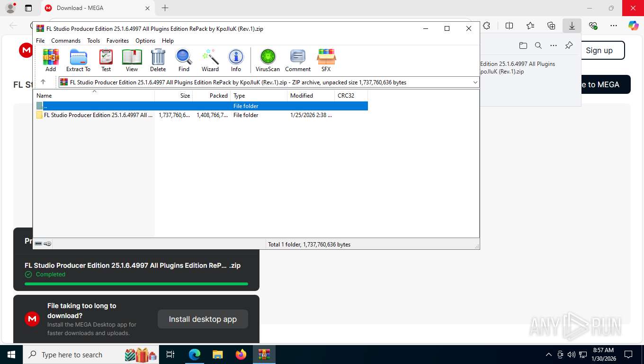Open the notification center icon
Image resolution: width=644 pixels, height=364 pixels.
[x=628, y=355]
